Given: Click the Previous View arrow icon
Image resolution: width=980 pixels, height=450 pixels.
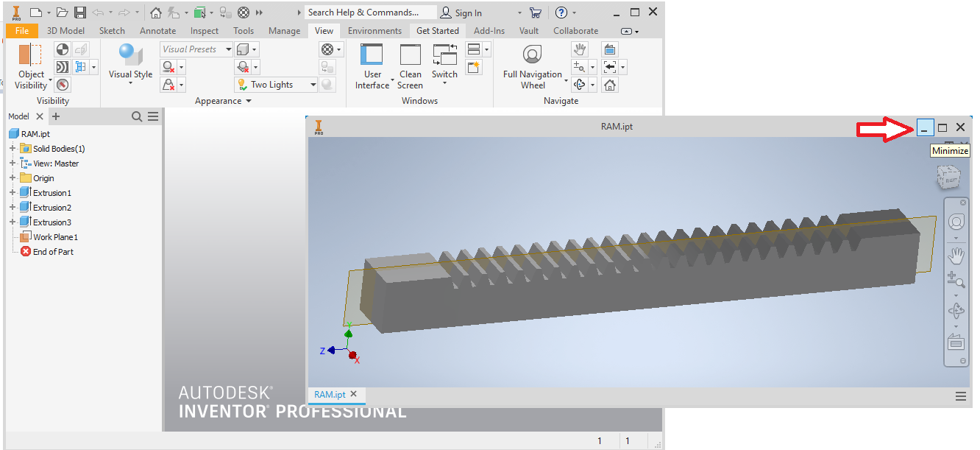Looking at the screenshot, I should (x=609, y=67).
